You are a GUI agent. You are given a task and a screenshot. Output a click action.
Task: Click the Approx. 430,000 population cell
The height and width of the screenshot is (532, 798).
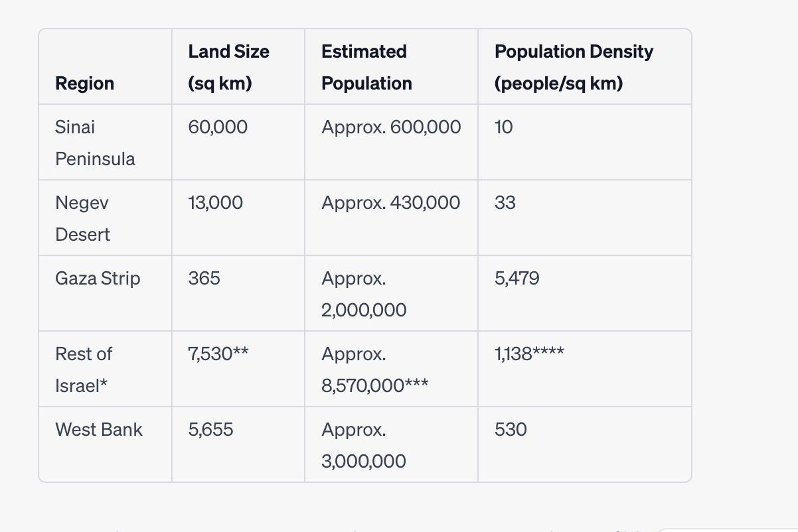390,202
